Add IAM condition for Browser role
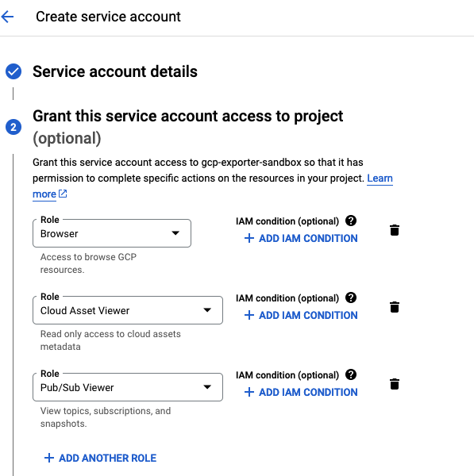 point(301,238)
